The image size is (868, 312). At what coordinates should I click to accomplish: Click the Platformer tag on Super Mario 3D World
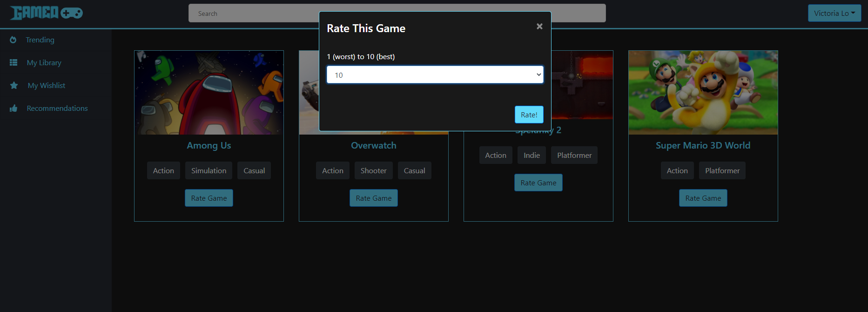point(722,170)
